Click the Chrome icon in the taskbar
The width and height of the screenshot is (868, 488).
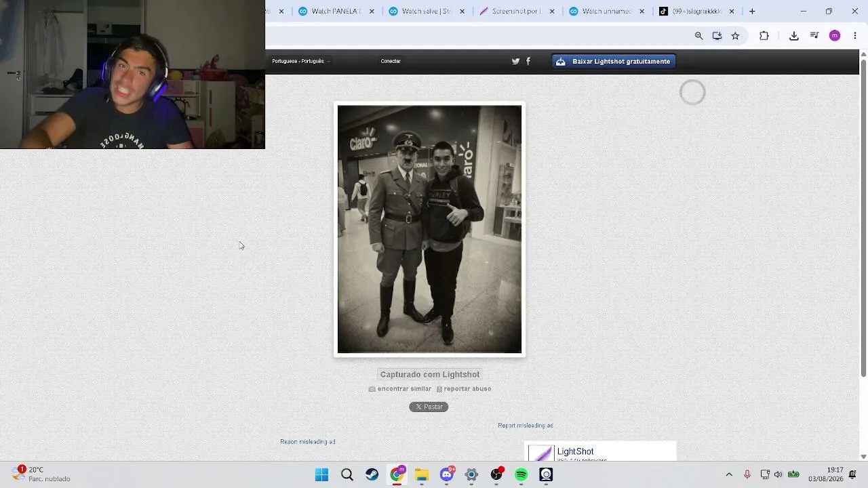pyautogui.click(x=397, y=475)
